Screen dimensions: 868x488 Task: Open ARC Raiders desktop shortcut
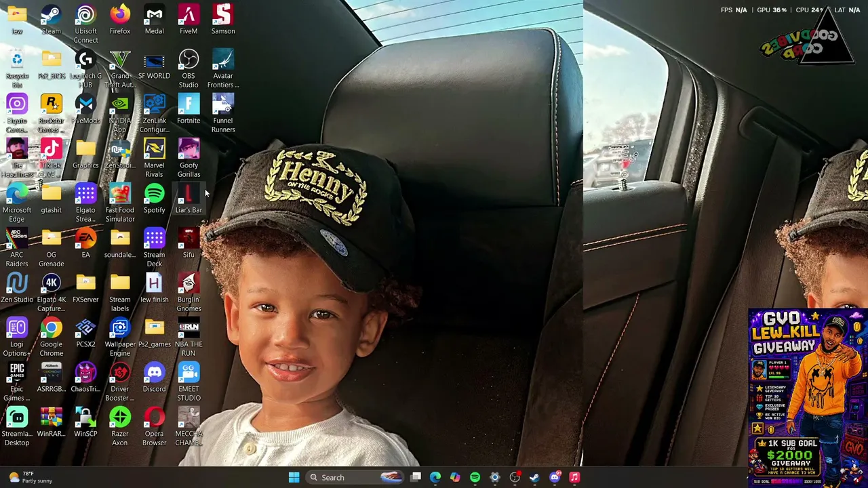coord(17,247)
